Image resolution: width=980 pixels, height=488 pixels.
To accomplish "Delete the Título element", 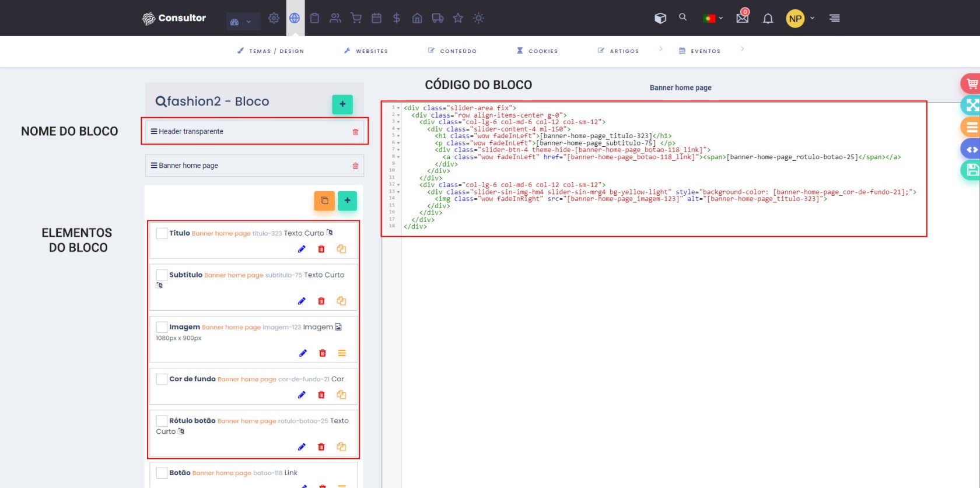I will 321,249.
